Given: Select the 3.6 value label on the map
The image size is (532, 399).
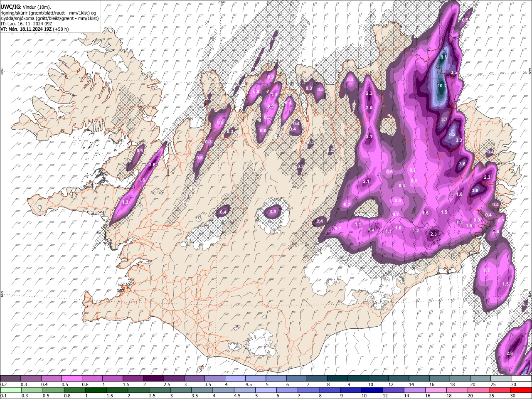Looking at the screenshot, I should click(462, 164).
